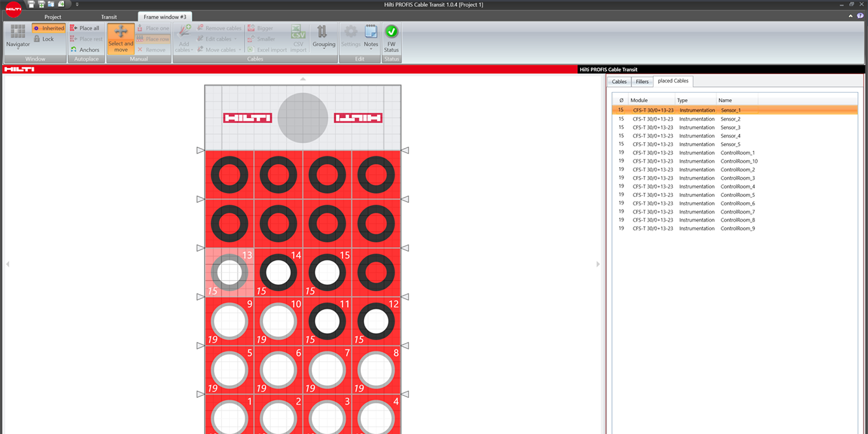
Task: Open the Navigator dropdown
Action: [x=18, y=44]
